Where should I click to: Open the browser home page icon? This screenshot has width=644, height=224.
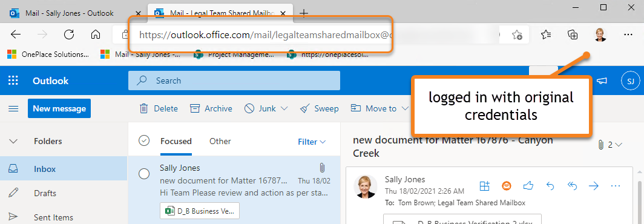click(x=95, y=35)
